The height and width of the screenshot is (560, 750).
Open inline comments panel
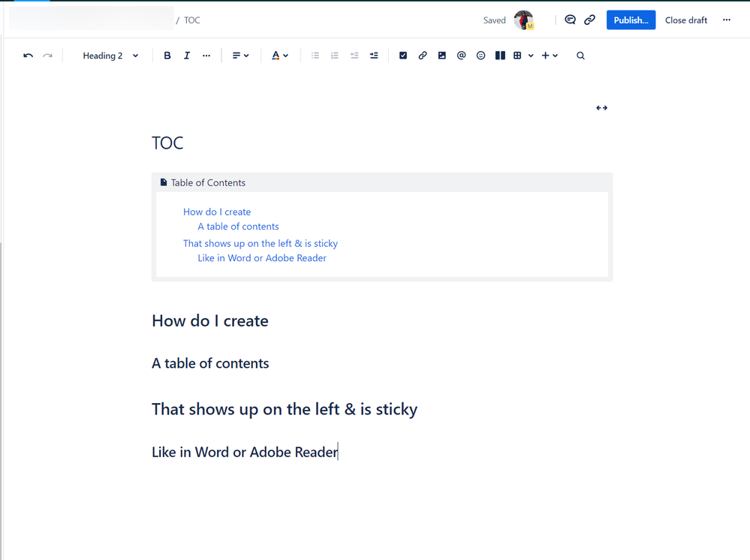click(570, 20)
